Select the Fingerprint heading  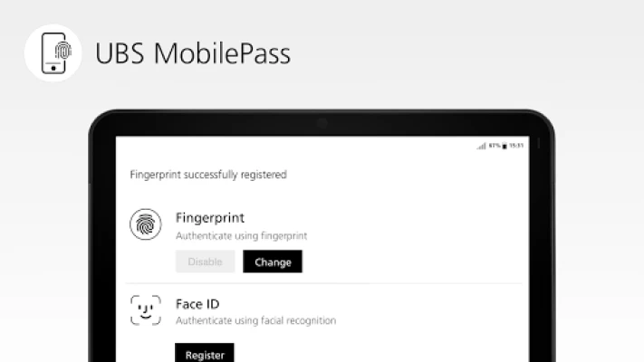pos(210,217)
